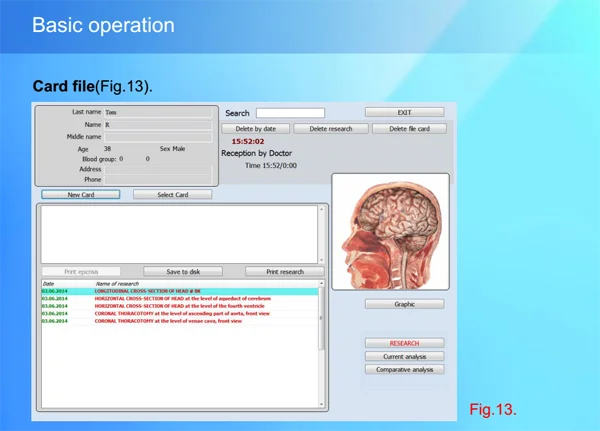The image size is (600, 431).
Task: Select CORONAL THORACOTOMY ascending part of aorta row
Action: 179,313
